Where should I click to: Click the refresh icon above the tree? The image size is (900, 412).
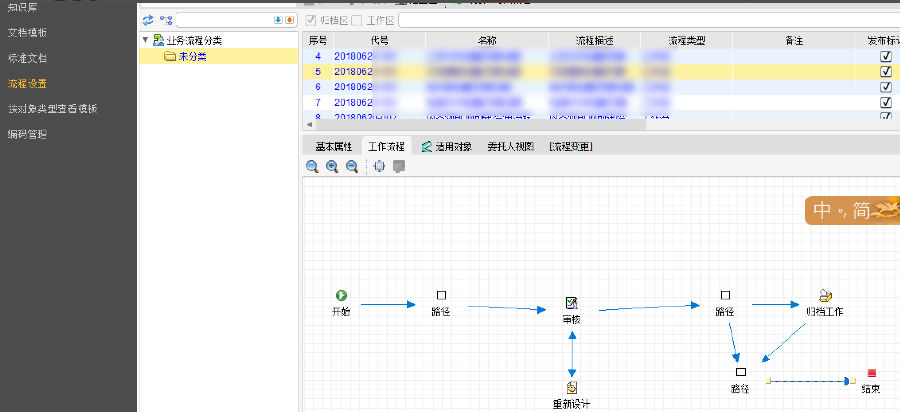(148, 19)
